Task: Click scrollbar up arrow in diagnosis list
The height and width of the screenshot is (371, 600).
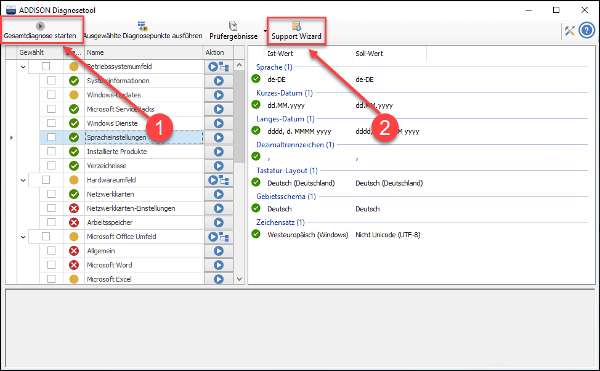Action: (239, 65)
